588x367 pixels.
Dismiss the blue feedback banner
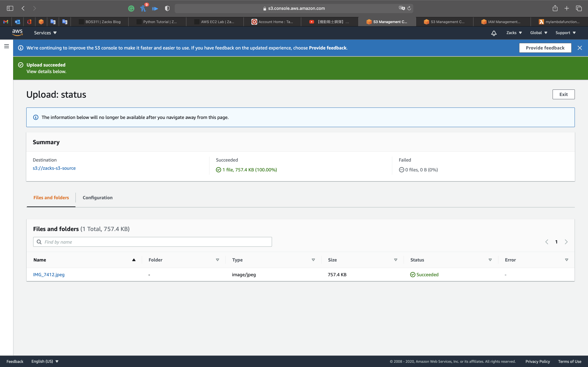tap(580, 48)
